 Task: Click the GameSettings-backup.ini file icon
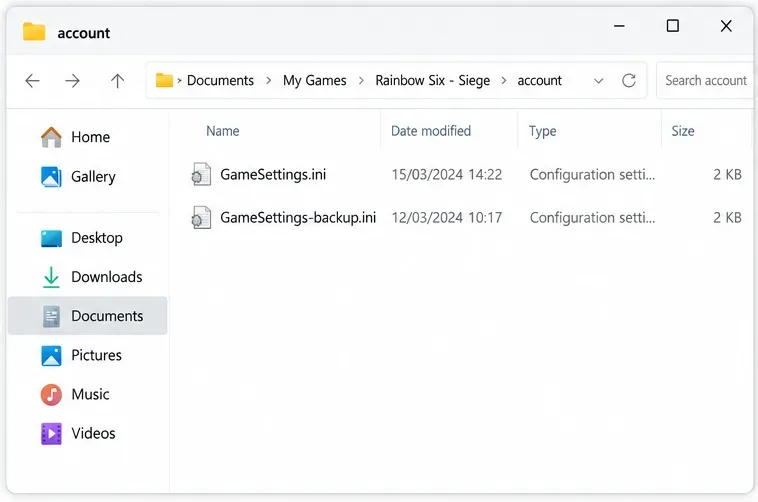pos(201,218)
